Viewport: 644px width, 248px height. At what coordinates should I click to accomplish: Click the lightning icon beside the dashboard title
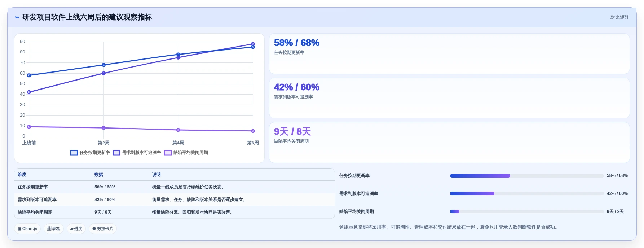17,17
